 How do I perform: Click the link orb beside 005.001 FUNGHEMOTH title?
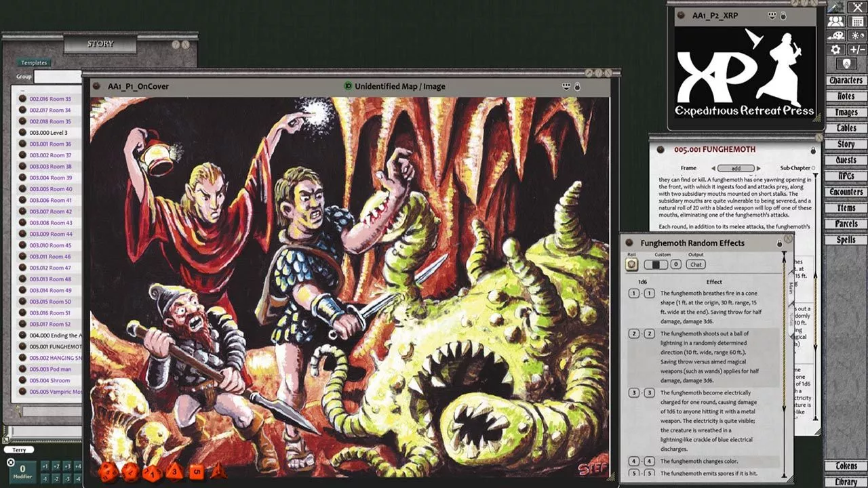(x=661, y=150)
